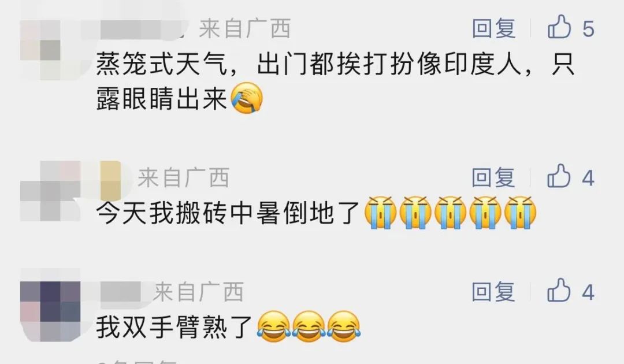The height and width of the screenshot is (364, 624).
Task: Click the 蒸笼式天气 comment text
Action: [x=335, y=81]
